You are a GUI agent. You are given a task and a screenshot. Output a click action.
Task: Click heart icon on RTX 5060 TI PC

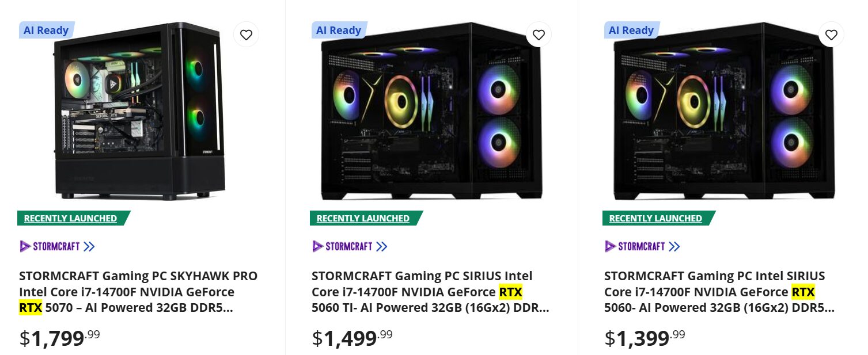pos(539,35)
